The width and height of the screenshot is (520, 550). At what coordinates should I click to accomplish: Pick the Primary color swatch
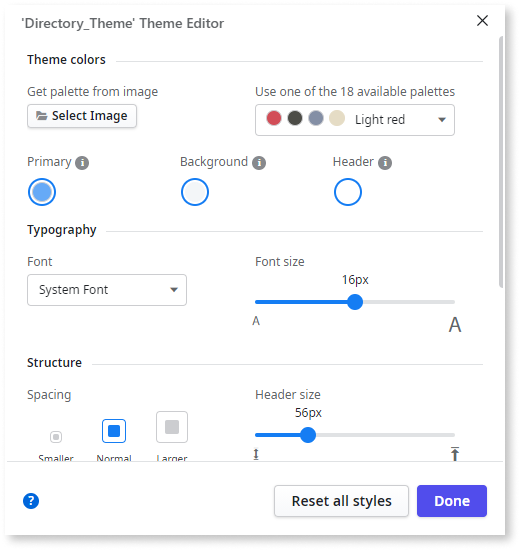click(x=42, y=192)
